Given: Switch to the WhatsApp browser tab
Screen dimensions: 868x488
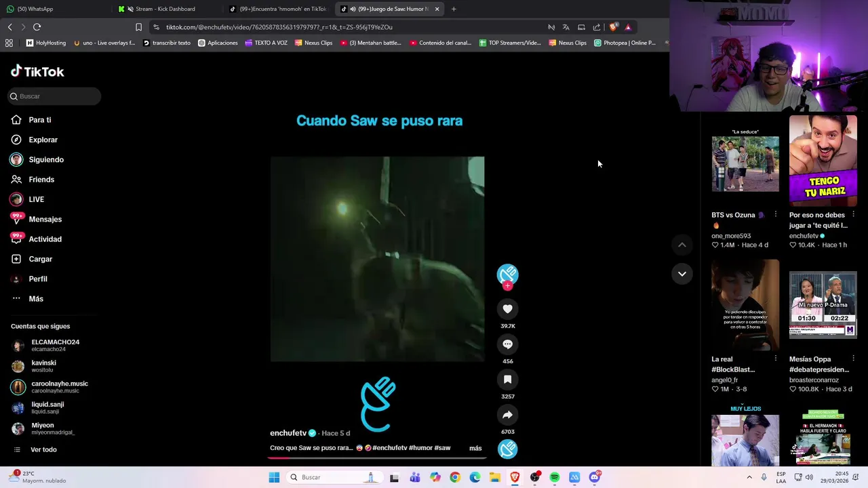Looking at the screenshot, I should [54, 9].
